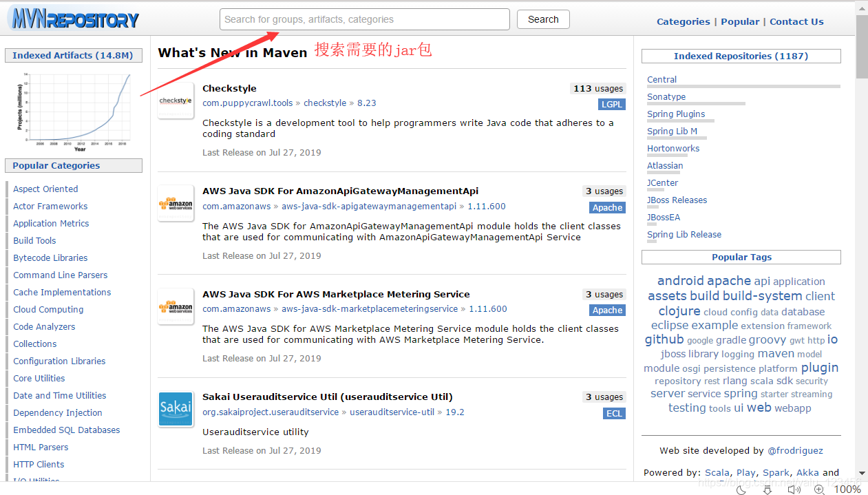This screenshot has width=868, height=495.
Task: Click the ECL license badge
Action: [614, 413]
